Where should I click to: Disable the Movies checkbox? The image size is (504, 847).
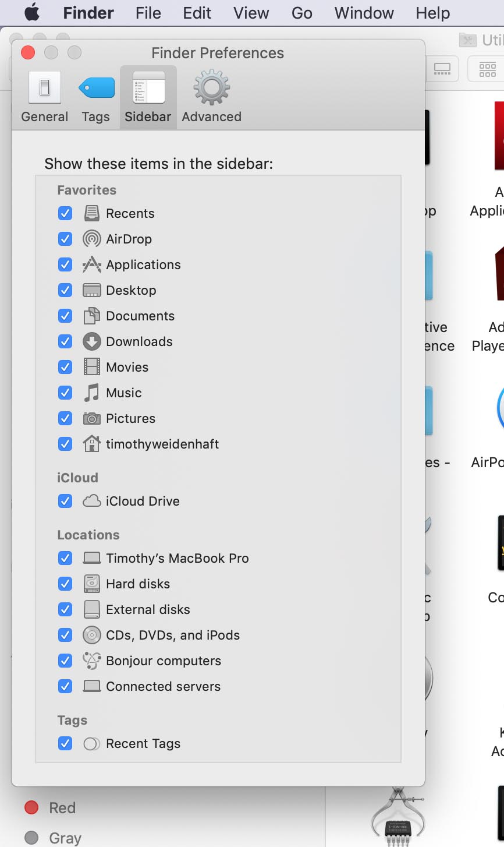tap(65, 367)
